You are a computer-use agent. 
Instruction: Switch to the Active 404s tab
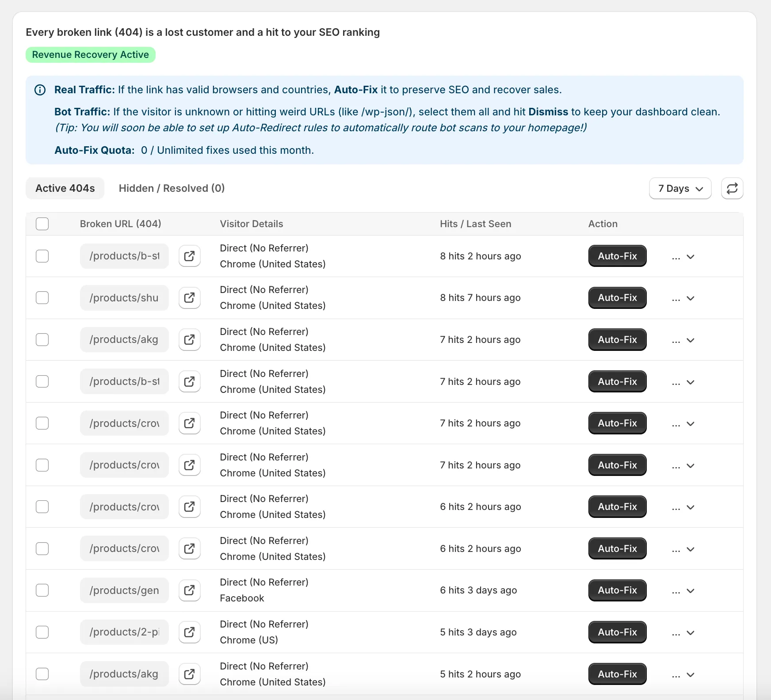[x=65, y=188]
